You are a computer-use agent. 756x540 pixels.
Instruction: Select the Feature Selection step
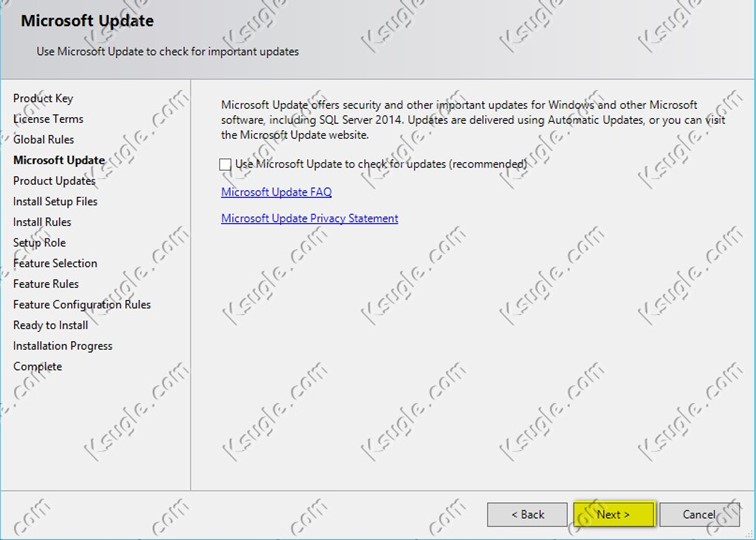coord(55,263)
